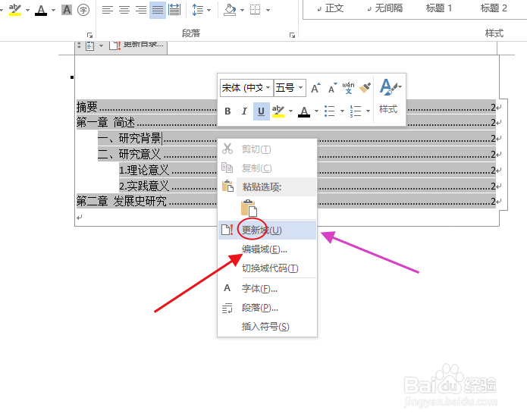Click the 第二章 发展史研究 TOC entry
This screenshot has width=527, height=420.
click(x=121, y=201)
